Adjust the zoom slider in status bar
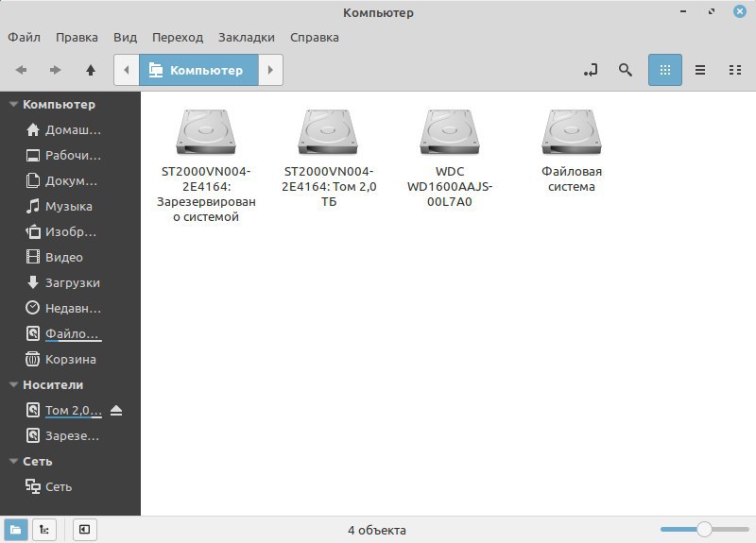This screenshot has width=756, height=543. click(x=704, y=529)
